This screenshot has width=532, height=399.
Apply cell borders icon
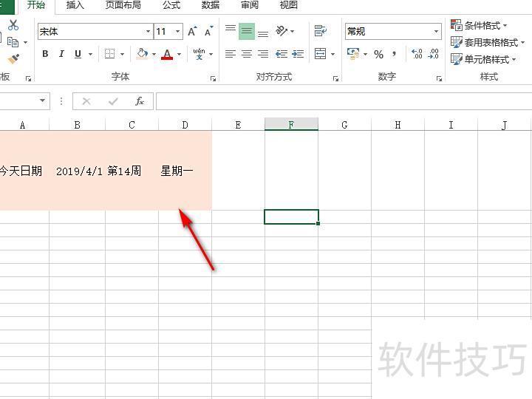109,54
